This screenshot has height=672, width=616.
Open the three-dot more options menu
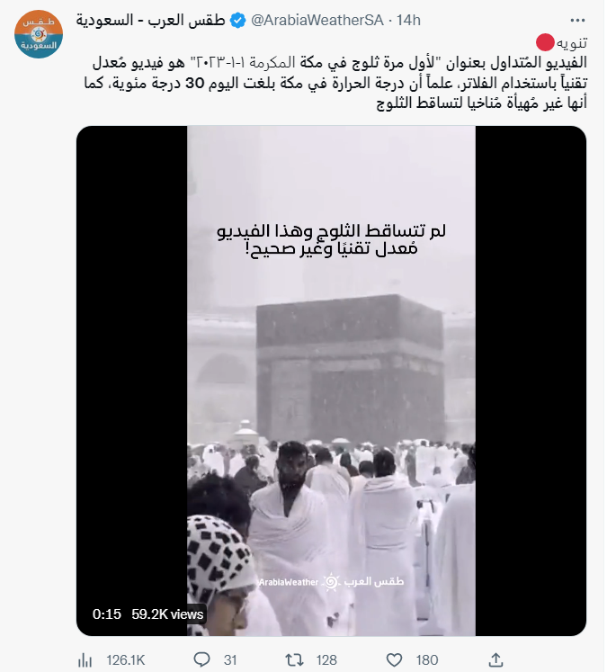click(x=577, y=20)
